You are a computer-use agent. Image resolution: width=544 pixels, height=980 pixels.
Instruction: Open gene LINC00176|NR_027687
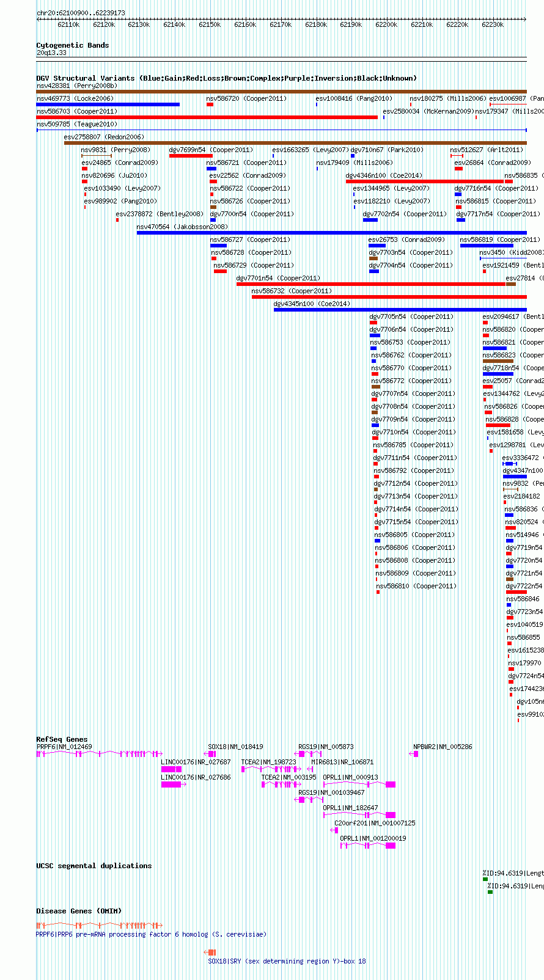pyautogui.click(x=196, y=762)
